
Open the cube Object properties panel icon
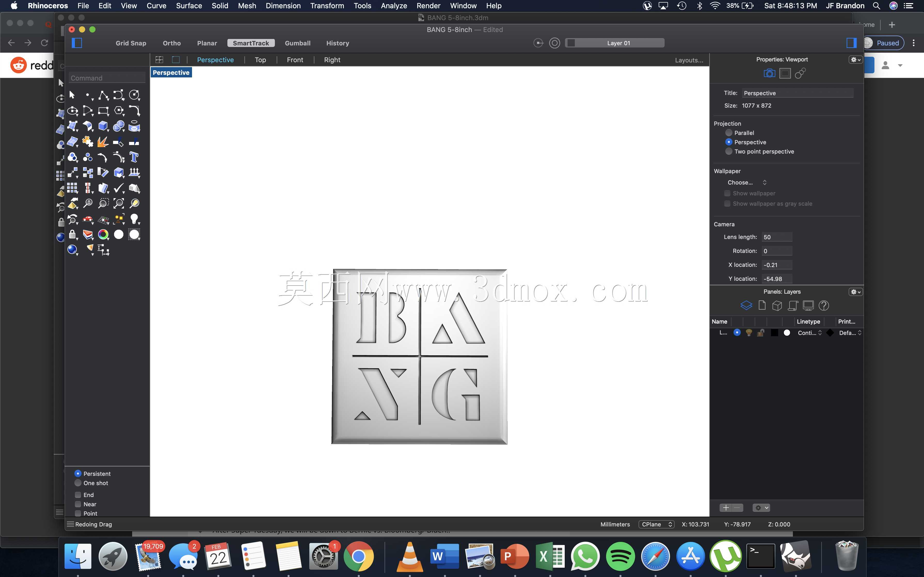point(777,305)
